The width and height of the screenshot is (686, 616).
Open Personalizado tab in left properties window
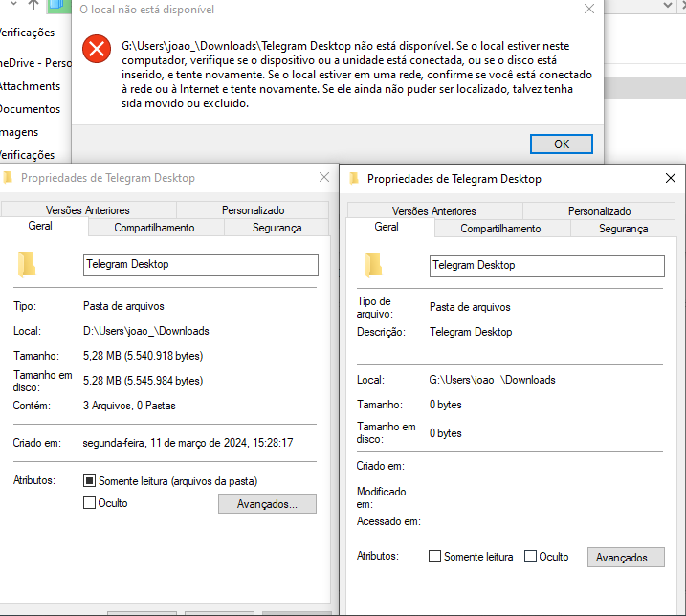click(x=253, y=210)
